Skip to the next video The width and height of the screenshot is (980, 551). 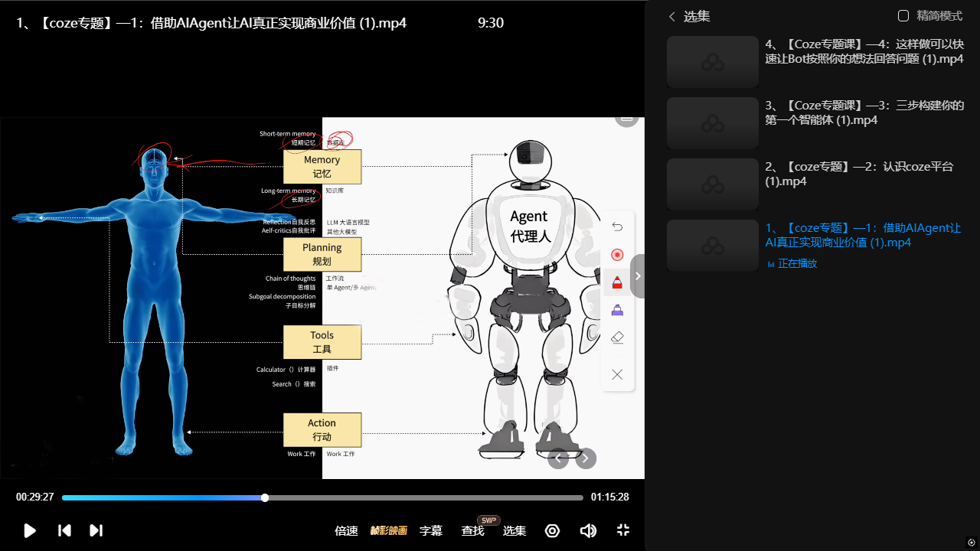pos(96,530)
